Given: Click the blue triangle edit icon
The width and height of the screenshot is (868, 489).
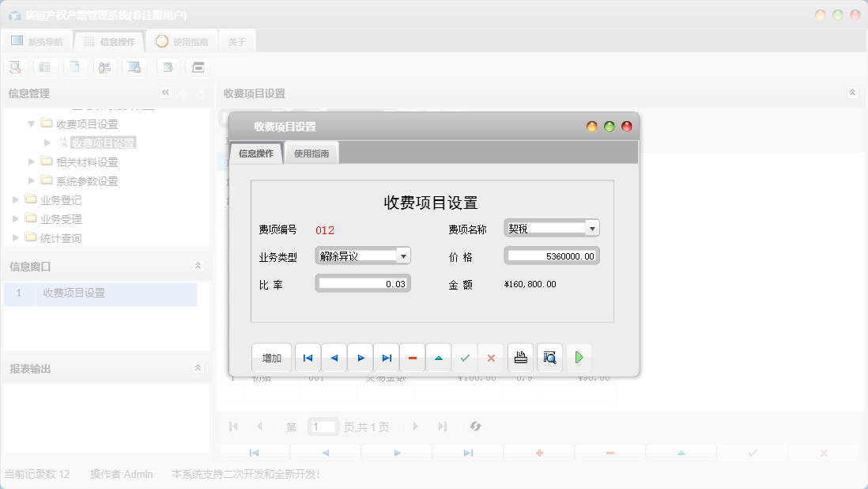Looking at the screenshot, I should 439,358.
